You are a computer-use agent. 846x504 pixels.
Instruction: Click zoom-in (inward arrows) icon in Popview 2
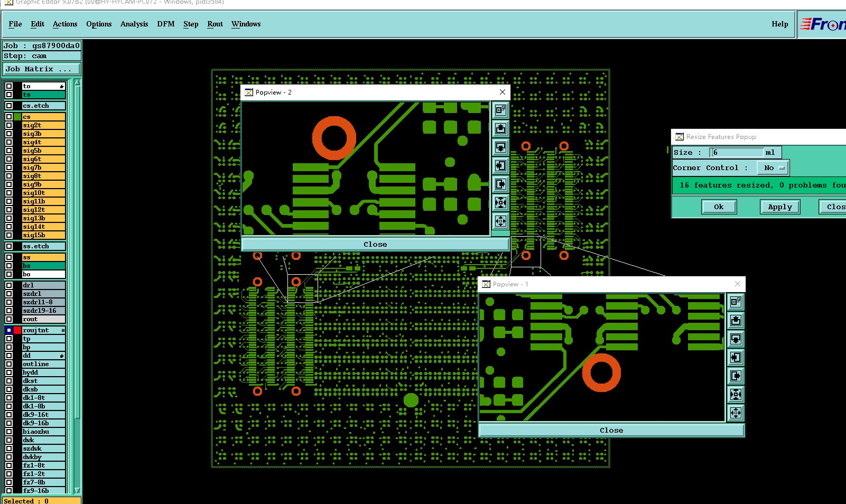pos(500,202)
